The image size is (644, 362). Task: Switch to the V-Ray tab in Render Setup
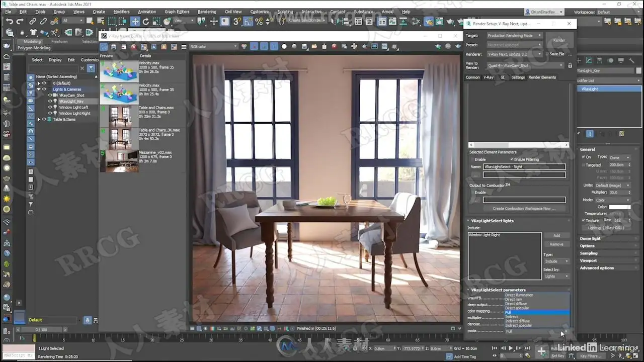pyautogui.click(x=489, y=77)
